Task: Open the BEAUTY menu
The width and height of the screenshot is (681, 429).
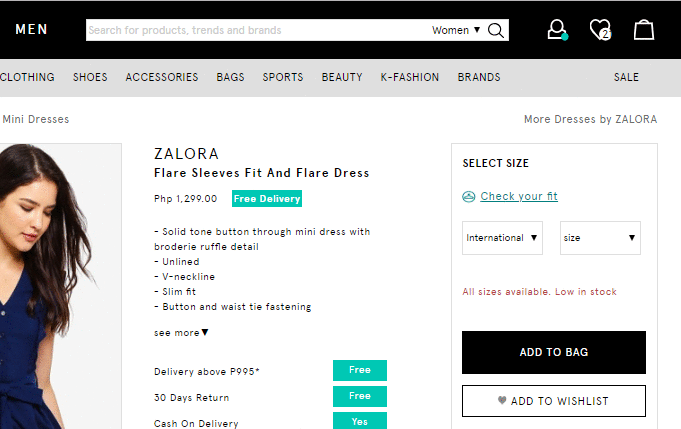Action: (x=342, y=77)
